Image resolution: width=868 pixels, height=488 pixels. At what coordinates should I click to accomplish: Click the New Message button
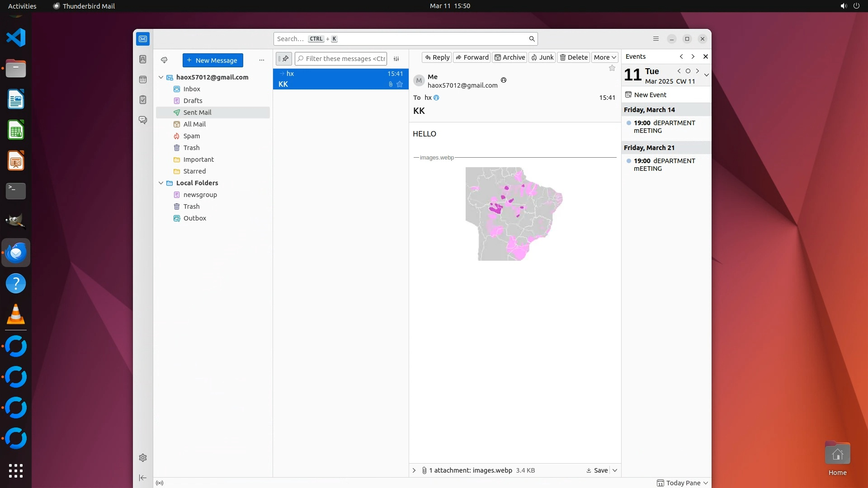[x=212, y=60]
